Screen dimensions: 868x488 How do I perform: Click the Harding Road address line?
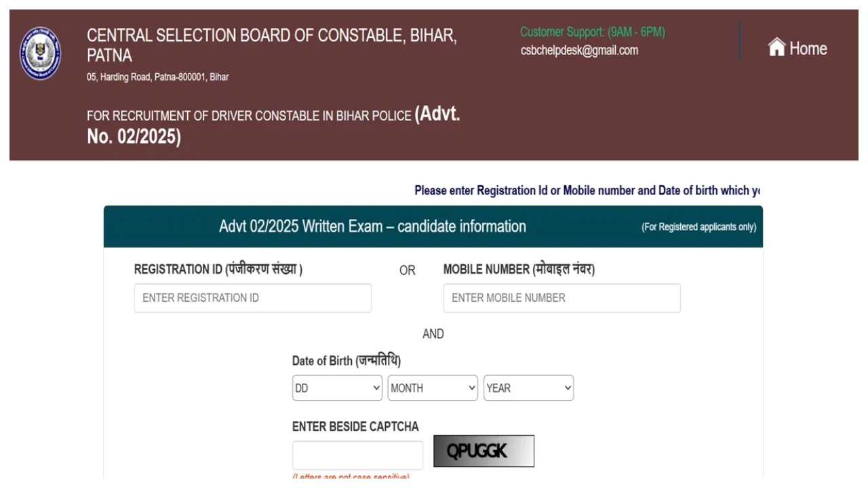tap(157, 77)
